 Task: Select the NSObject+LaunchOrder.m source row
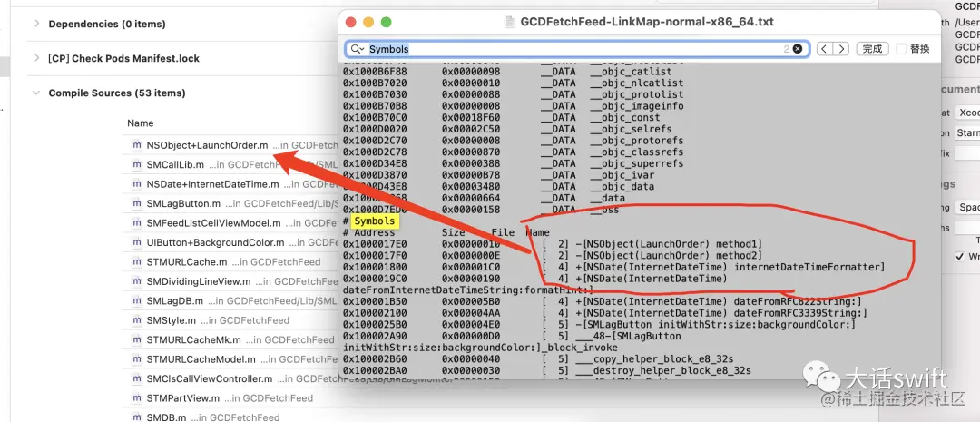click(x=230, y=145)
